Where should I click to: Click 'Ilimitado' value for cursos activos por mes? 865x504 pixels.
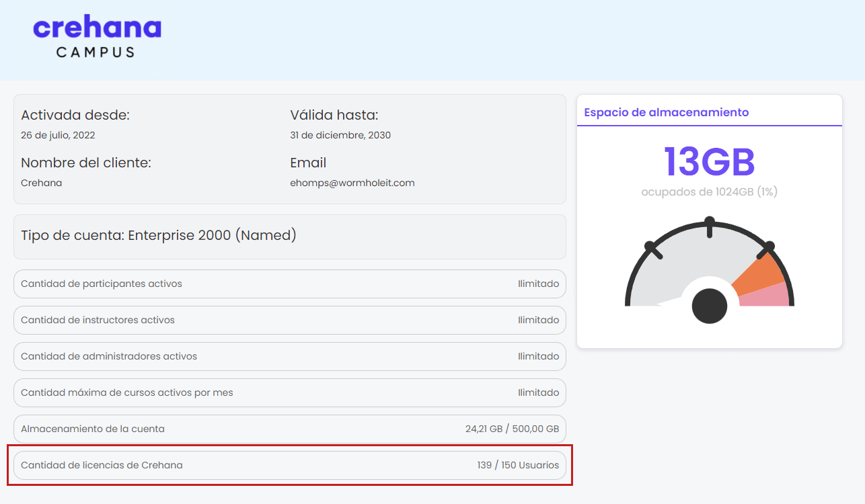pyautogui.click(x=538, y=392)
